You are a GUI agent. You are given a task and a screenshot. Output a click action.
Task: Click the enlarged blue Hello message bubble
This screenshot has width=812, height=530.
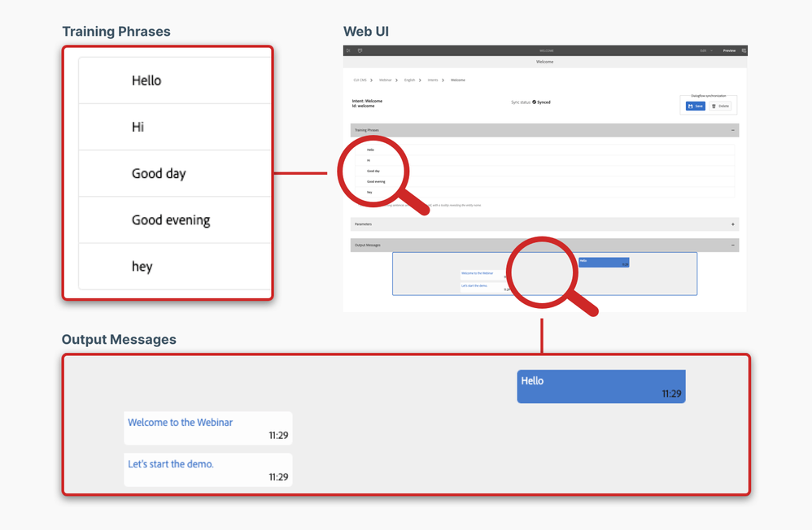click(x=600, y=386)
